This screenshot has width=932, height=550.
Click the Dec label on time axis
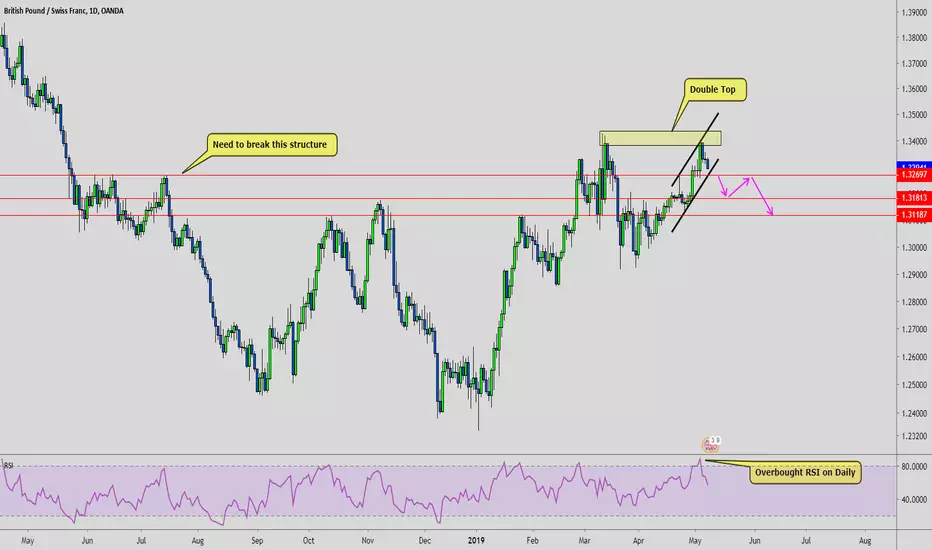424,540
